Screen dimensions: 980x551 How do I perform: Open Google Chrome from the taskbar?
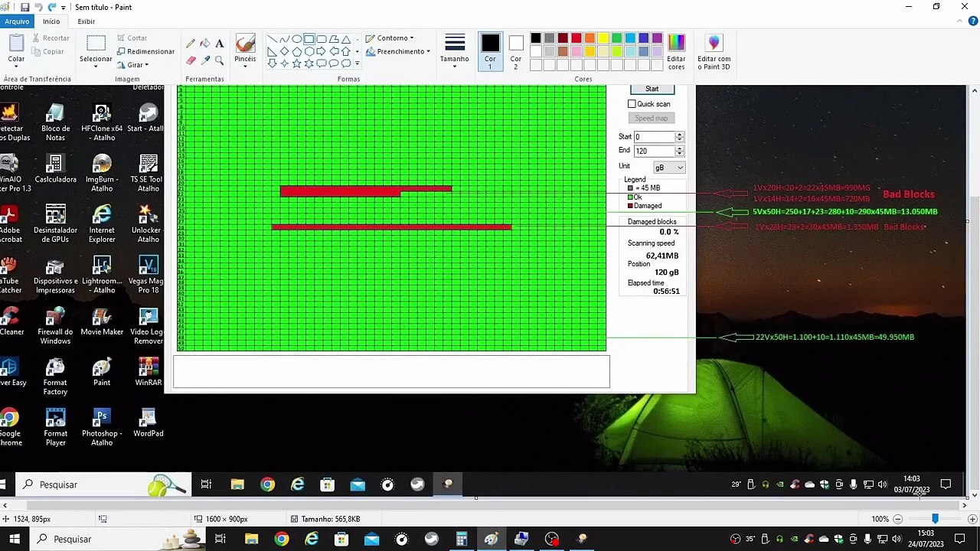(x=282, y=539)
